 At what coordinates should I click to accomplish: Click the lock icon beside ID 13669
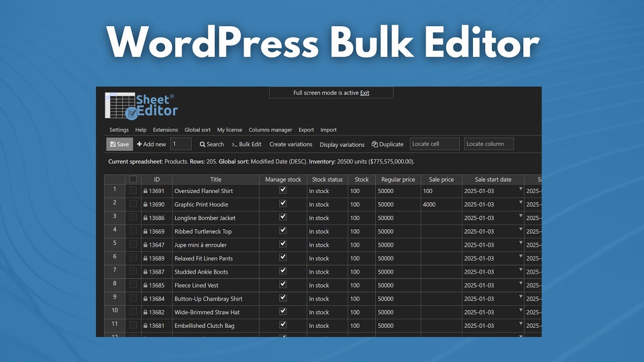pyautogui.click(x=145, y=232)
